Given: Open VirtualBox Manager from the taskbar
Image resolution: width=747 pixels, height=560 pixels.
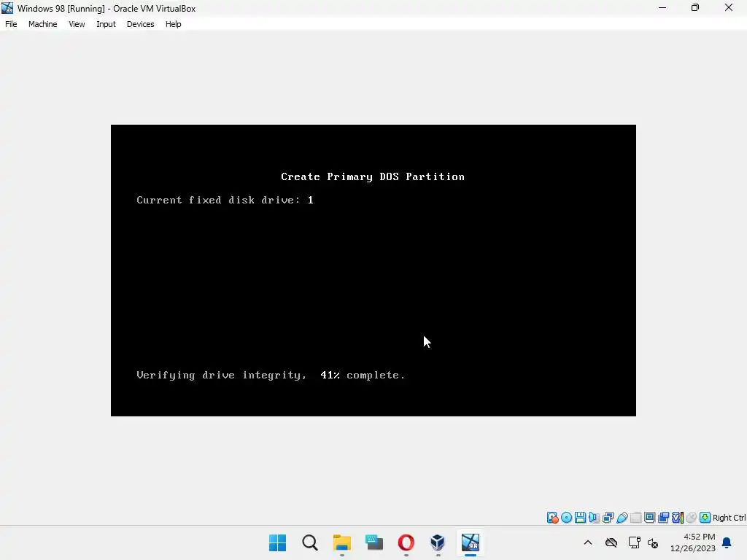Looking at the screenshot, I should point(438,542).
